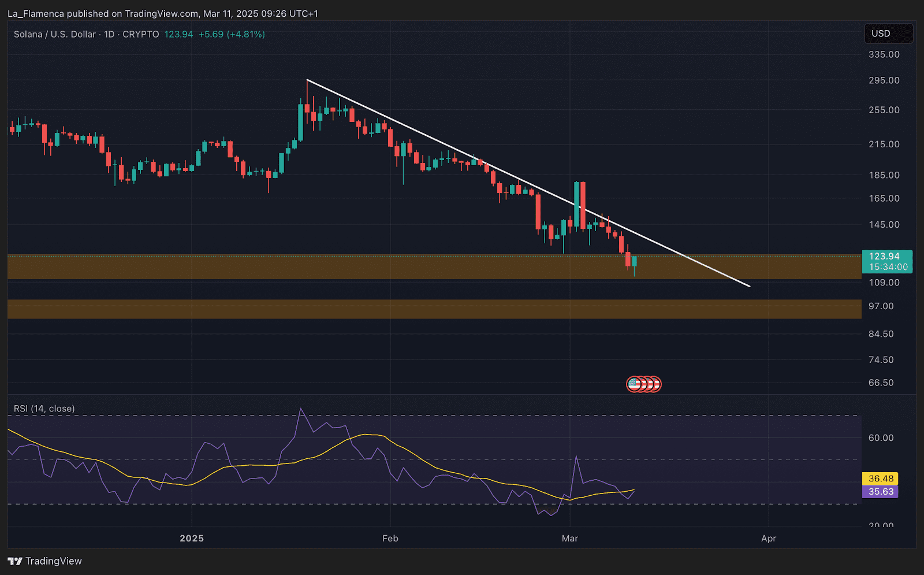Click the 165.00 price axis label
The height and width of the screenshot is (575, 924).
pyautogui.click(x=884, y=198)
